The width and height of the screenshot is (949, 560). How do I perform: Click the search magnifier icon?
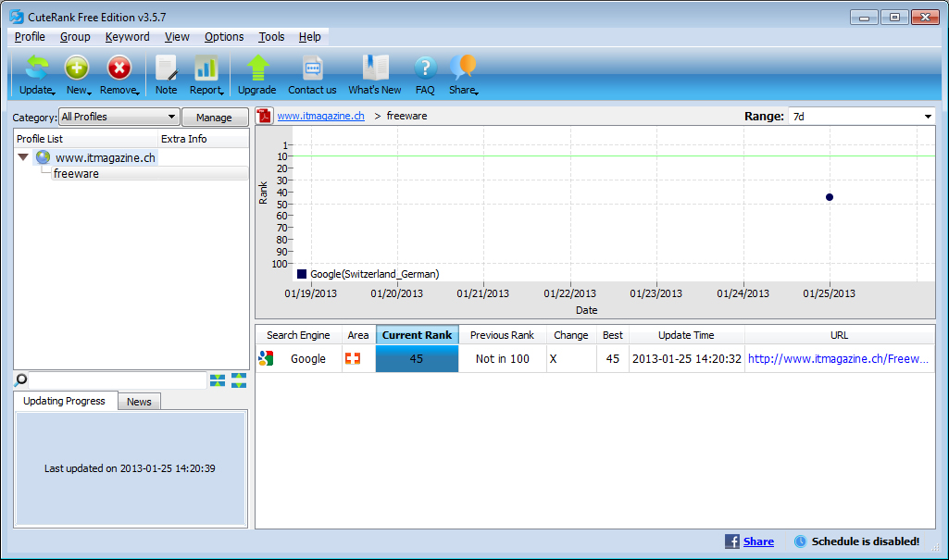[x=20, y=380]
